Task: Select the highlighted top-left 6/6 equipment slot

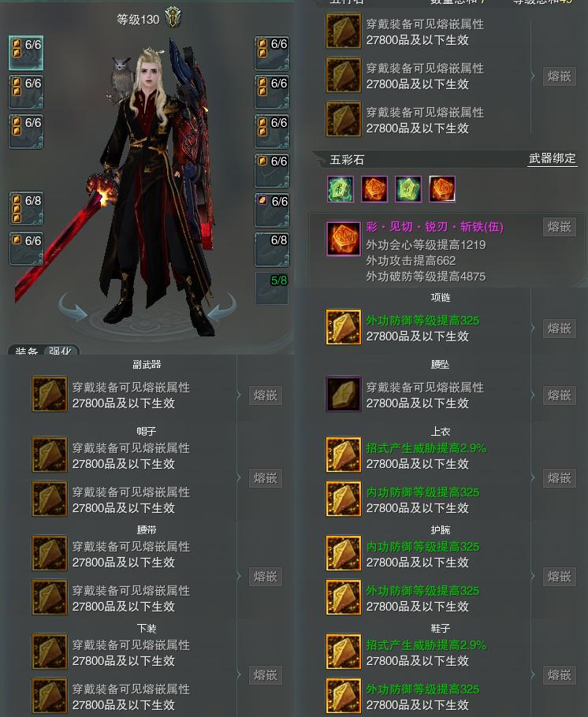Action: click(x=26, y=53)
